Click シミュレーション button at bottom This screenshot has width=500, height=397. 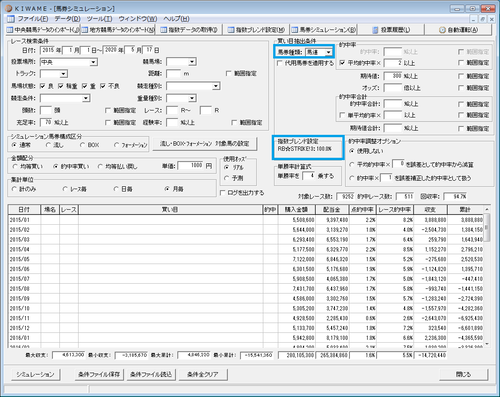(x=35, y=375)
